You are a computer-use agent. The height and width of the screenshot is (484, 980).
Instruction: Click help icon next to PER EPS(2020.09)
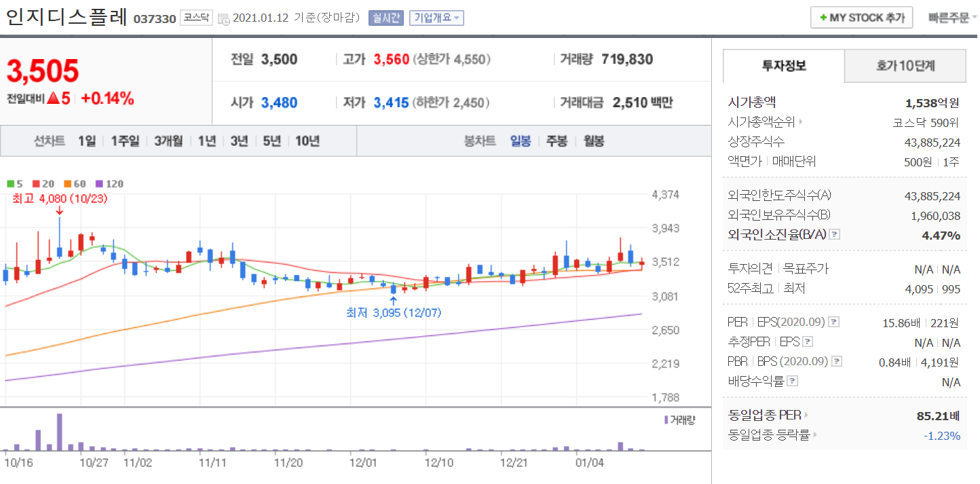click(x=834, y=322)
